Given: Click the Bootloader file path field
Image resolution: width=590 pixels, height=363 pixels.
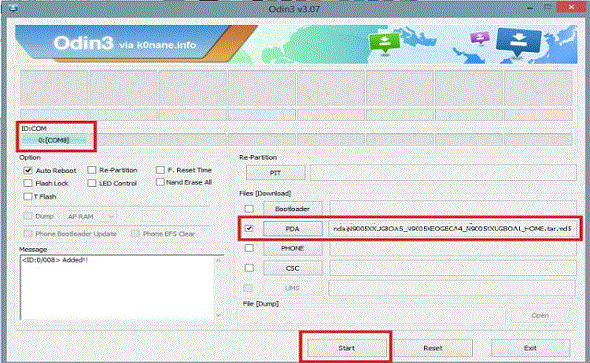Looking at the screenshot, I should pyautogui.click(x=452, y=209).
